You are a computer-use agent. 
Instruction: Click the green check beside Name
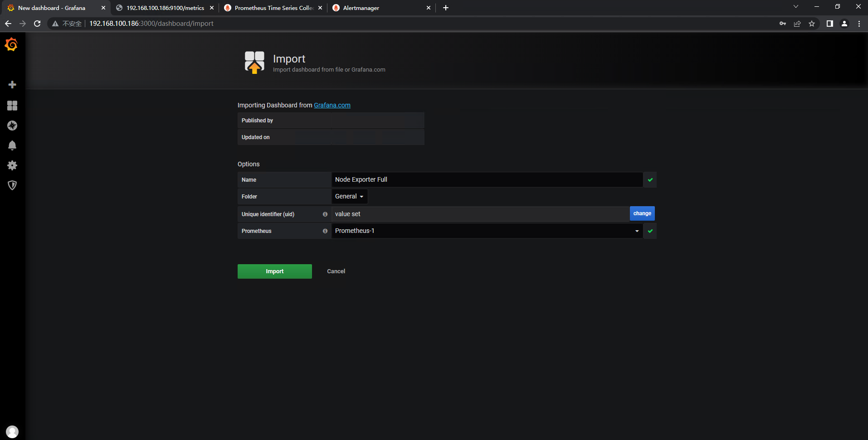(x=650, y=180)
